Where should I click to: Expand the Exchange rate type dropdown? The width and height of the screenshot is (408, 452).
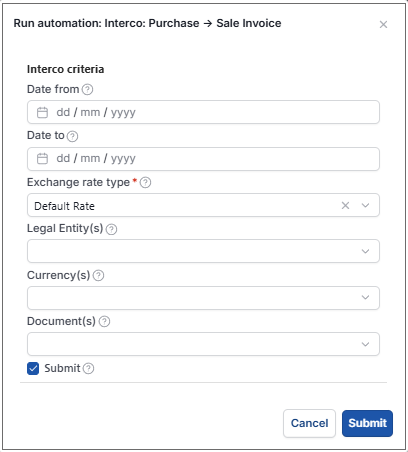(x=365, y=205)
